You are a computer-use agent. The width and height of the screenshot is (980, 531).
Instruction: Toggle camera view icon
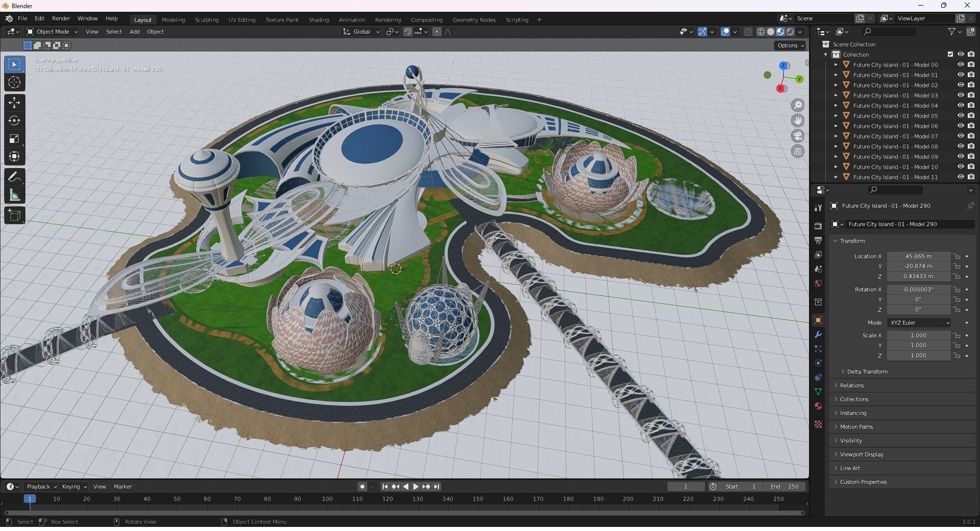[797, 136]
